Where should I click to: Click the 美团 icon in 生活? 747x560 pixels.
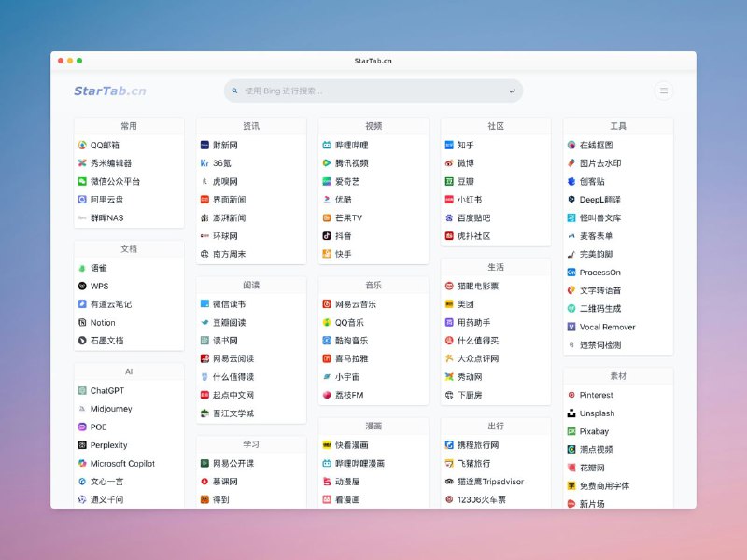tap(449, 304)
